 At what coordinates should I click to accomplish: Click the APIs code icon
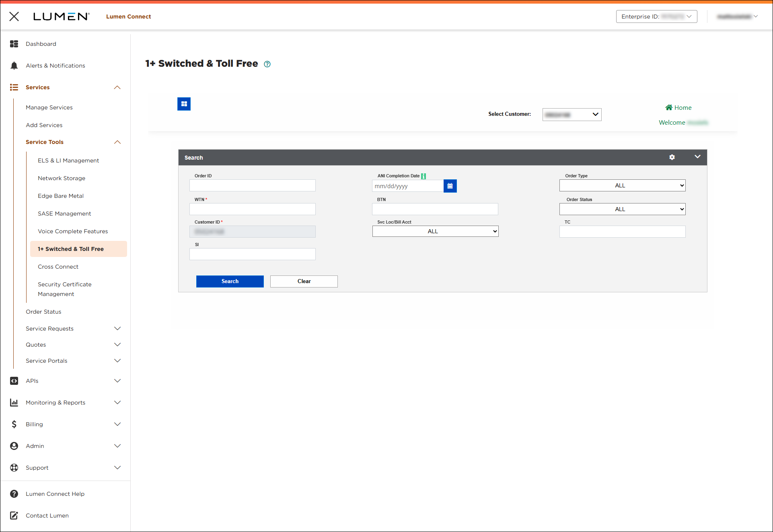(x=14, y=381)
